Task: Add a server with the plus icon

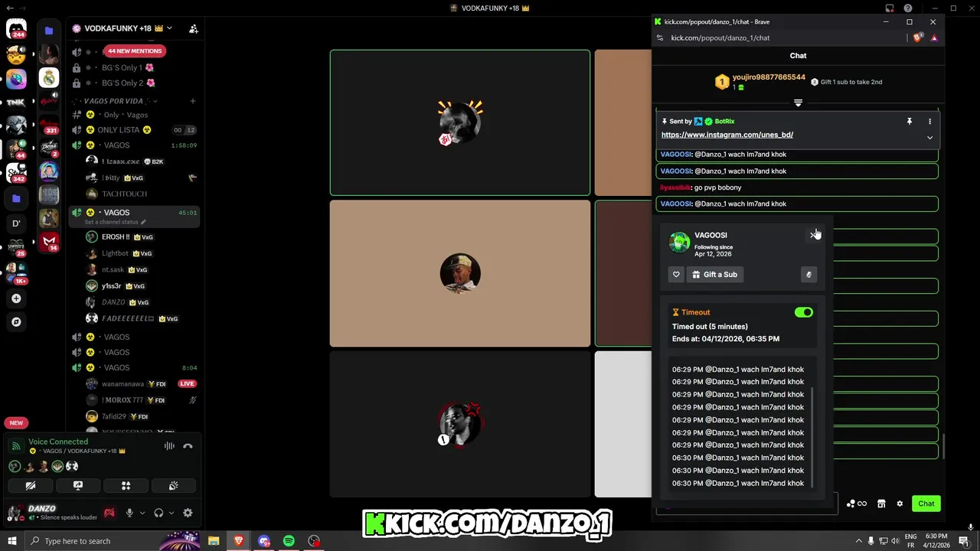Action: [x=16, y=298]
